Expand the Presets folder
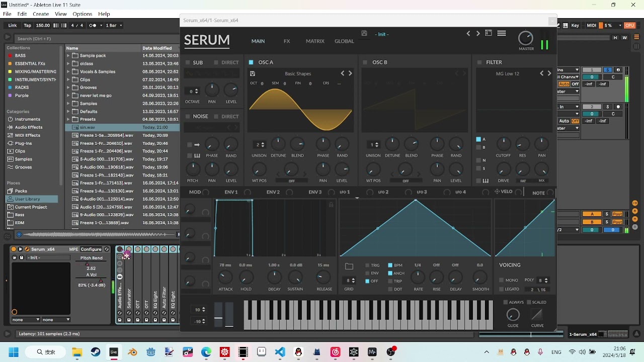The image size is (644, 362). tap(68, 119)
